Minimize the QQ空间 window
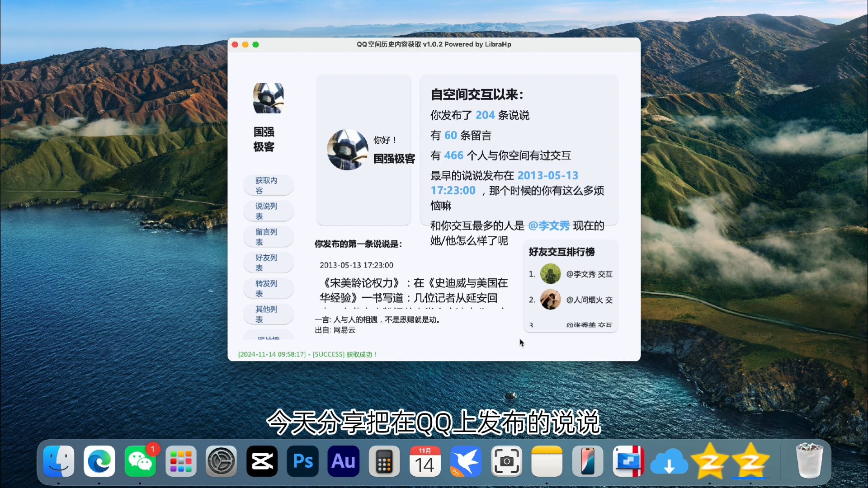868x488 pixels. pos(245,44)
